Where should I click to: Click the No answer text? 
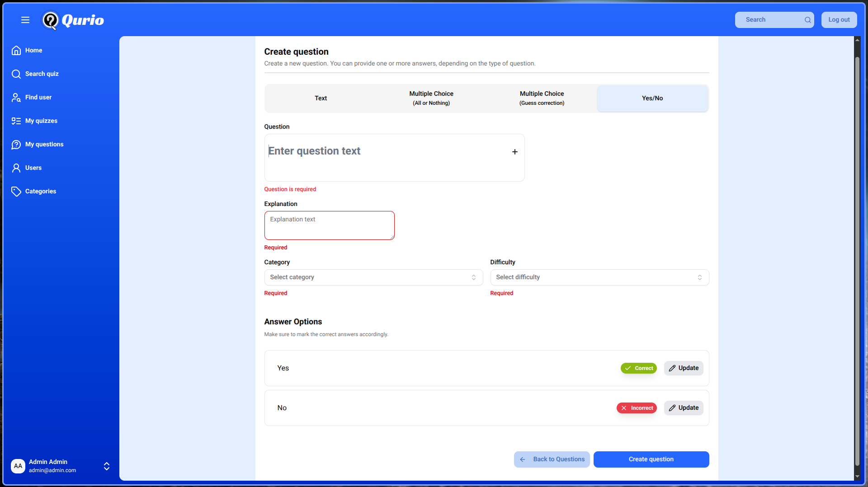coord(282,408)
